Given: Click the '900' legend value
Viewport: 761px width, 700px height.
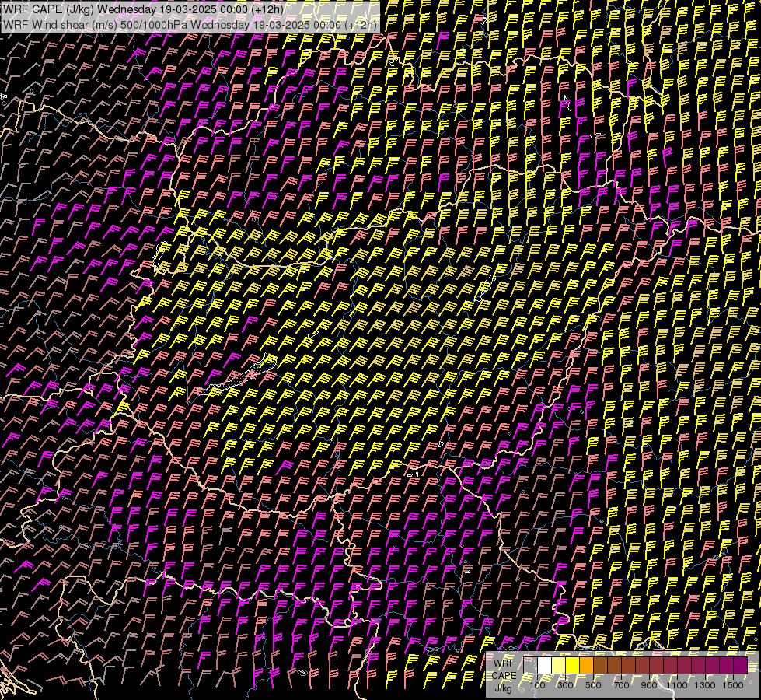Looking at the screenshot, I should [649, 685].
